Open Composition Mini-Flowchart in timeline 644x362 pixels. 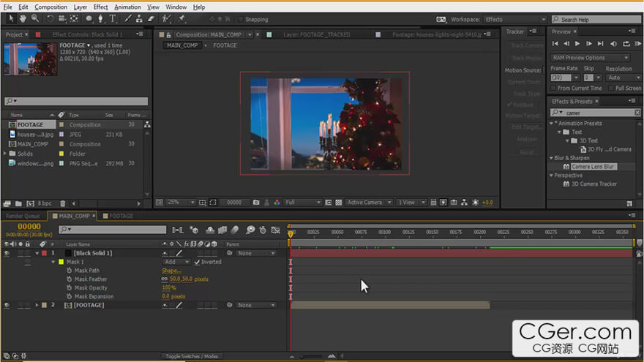[177, 230]
